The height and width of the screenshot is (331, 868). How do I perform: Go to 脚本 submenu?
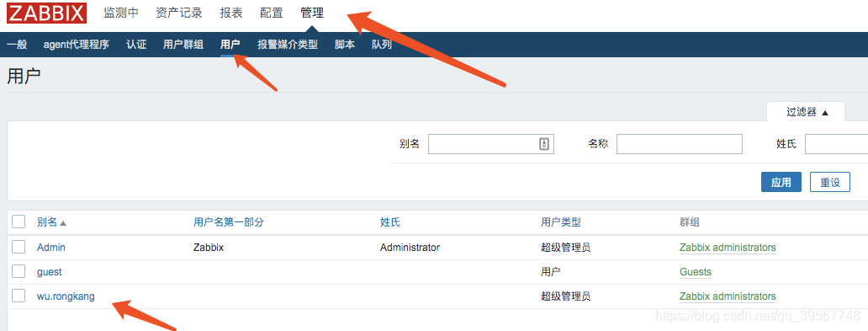(345, 45)
